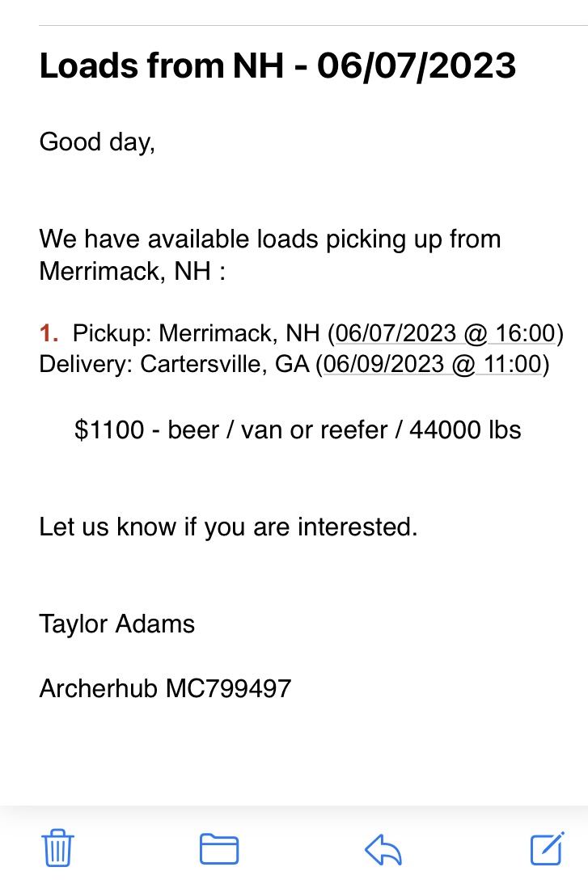Tap the van or reefer text

[315, 429]
